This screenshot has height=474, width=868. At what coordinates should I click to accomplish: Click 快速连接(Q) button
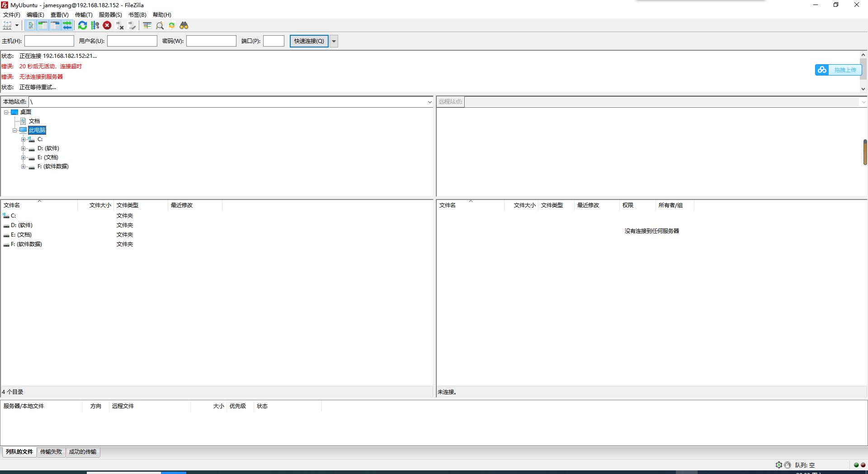click(x=309, y=41)
